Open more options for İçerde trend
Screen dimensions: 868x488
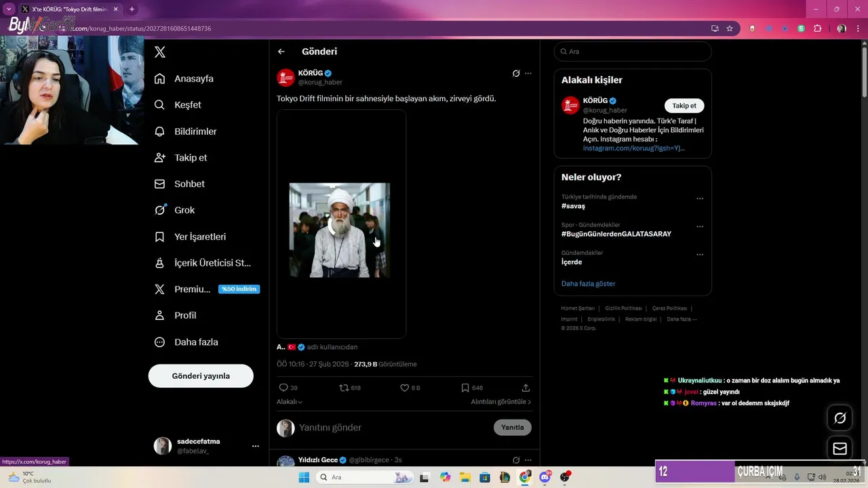(x=700, y=255)
